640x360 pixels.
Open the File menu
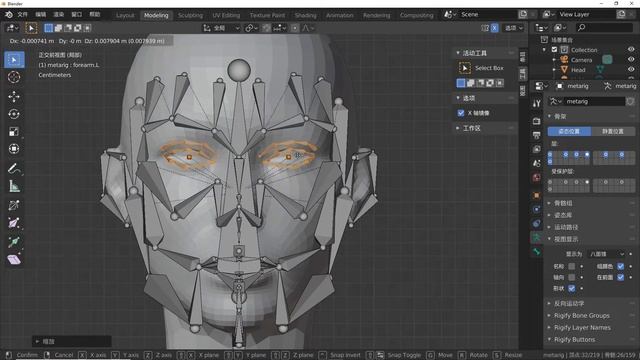22,15
